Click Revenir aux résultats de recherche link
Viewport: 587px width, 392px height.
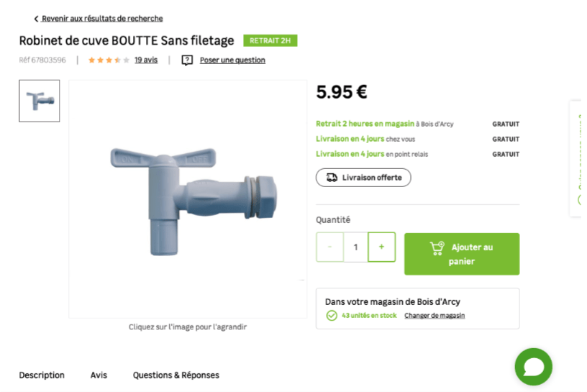pyautogui.click(x=102, y=19)
